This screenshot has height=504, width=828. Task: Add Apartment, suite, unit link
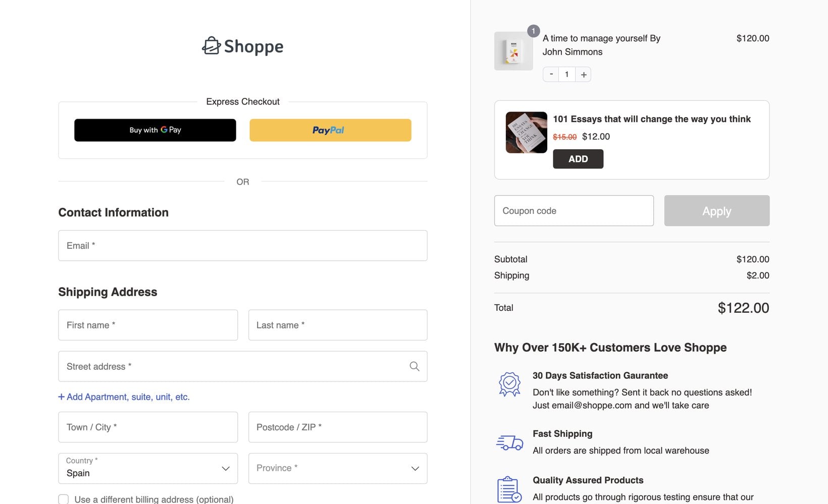[x=124, y=397]
